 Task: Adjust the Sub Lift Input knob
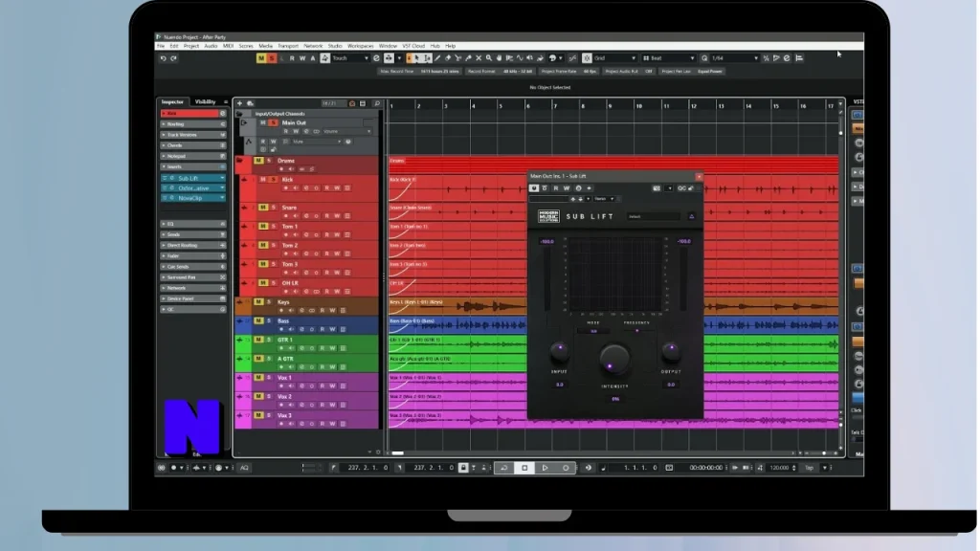click(559, 352)
